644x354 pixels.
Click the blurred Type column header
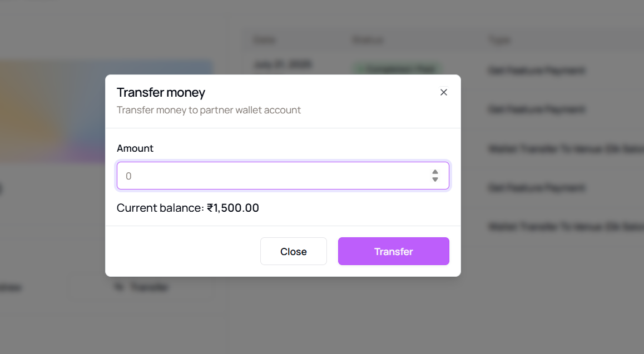click(499, 40)
